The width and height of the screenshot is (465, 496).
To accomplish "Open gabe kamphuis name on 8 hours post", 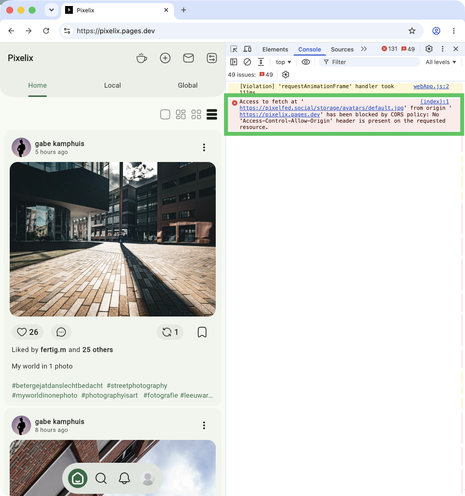I will click(x=60, y=421).
